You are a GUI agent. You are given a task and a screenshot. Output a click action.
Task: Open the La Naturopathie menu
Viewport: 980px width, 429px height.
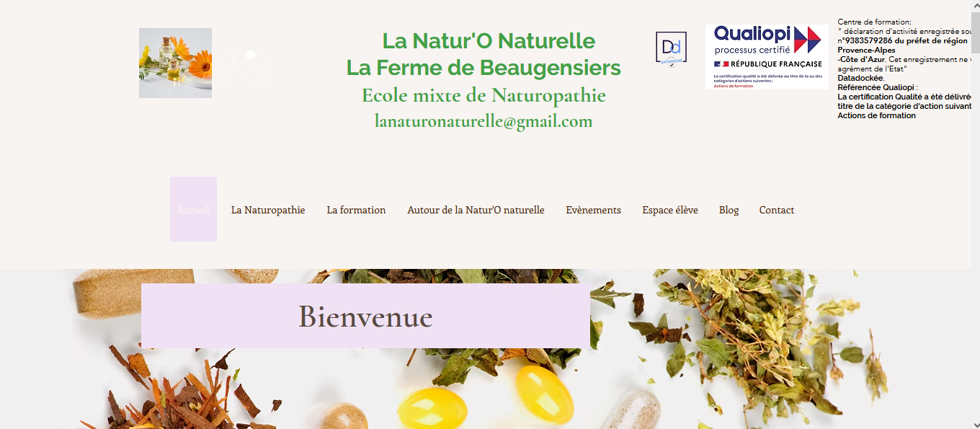(x=268, y=210)
